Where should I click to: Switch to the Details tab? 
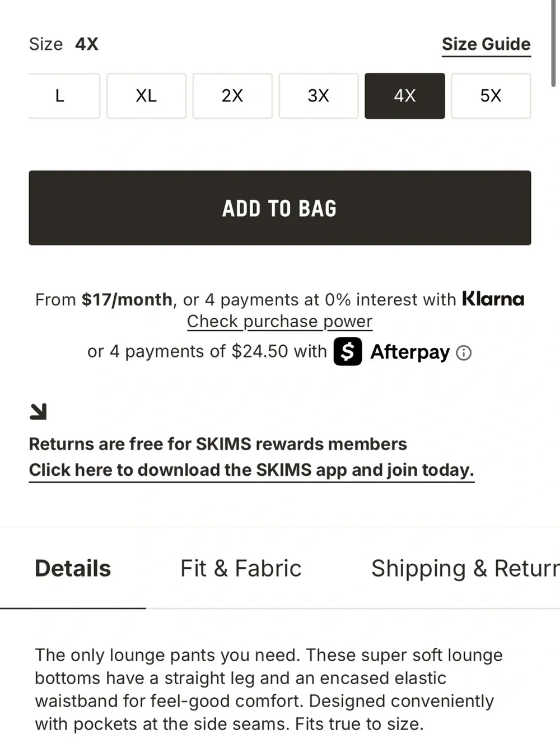coord(73,568)
